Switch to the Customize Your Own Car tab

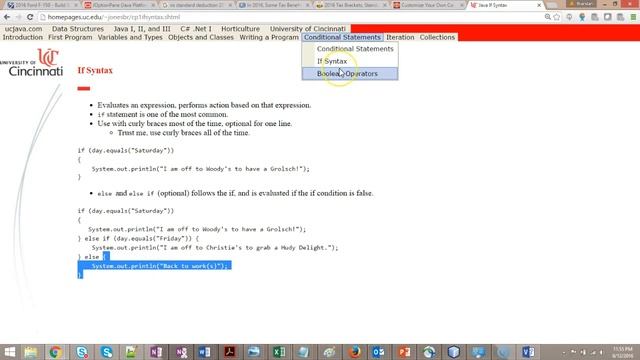click(x=429, y=5)
